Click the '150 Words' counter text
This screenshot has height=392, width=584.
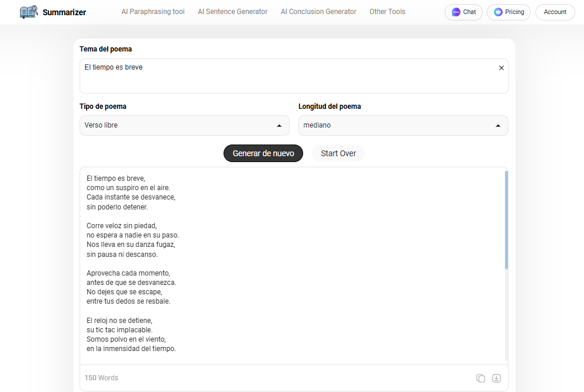101,378
